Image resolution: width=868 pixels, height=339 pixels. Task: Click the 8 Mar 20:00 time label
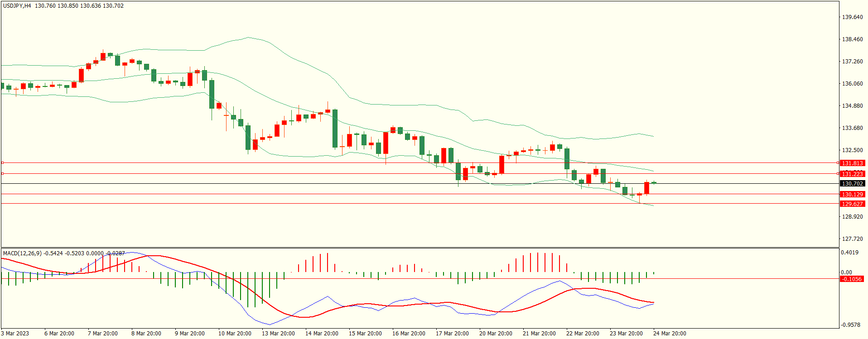[x=146, y=334]
